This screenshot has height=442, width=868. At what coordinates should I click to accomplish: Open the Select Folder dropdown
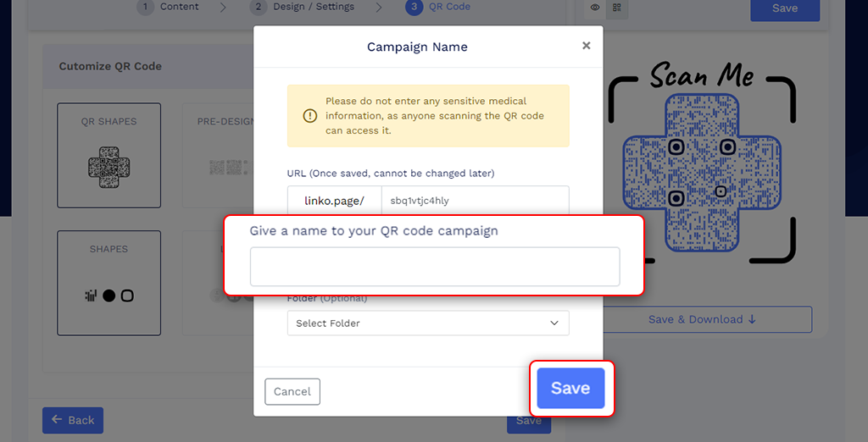point(427,323)
